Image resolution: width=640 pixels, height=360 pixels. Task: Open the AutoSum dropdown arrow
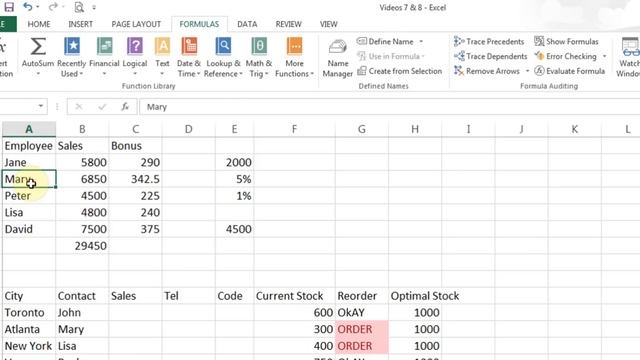click(x=38, y=74)
